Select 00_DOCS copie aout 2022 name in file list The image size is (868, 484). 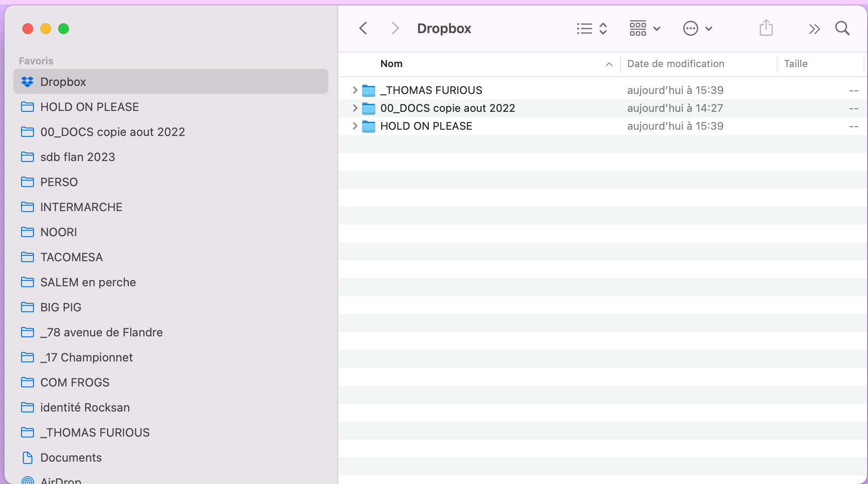click(x=447, y=108)
